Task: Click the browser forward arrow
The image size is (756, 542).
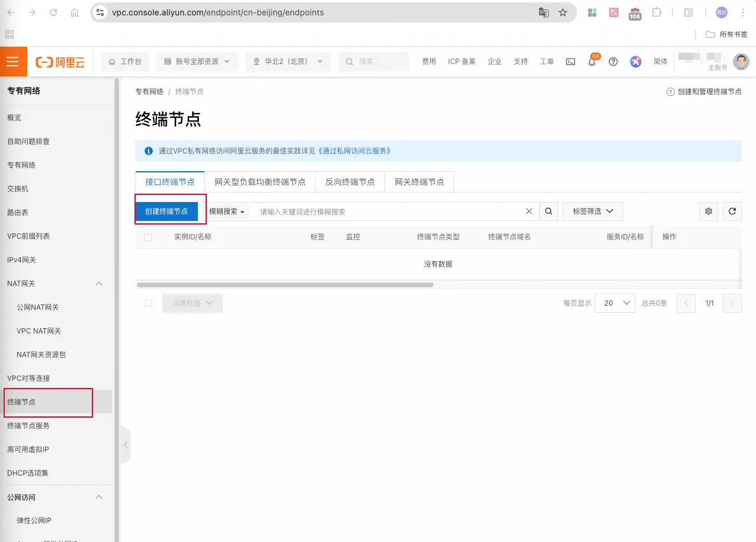Action: pyautogui.click(x=32, y=12)
